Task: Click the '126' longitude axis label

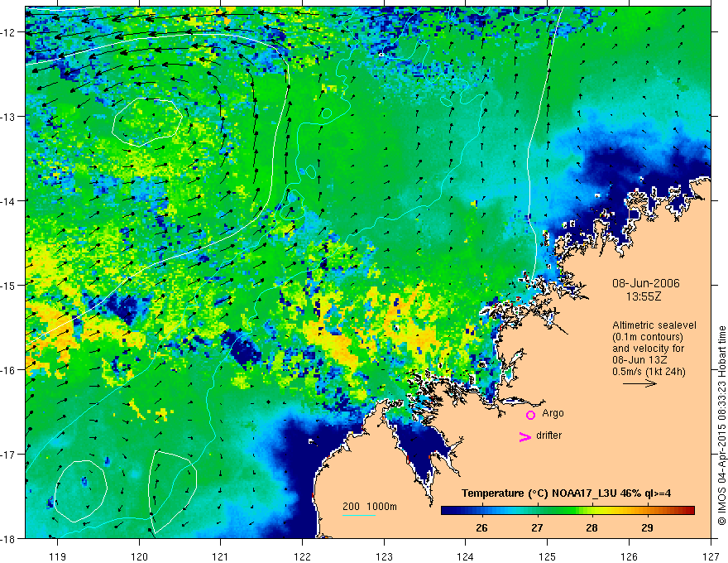Action: [629, 556]
